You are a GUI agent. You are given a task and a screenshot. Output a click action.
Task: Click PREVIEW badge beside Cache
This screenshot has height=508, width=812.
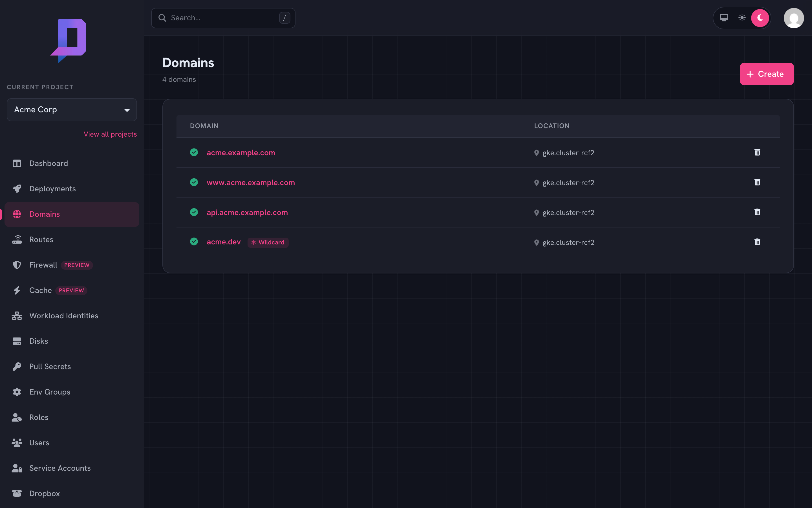71,290
